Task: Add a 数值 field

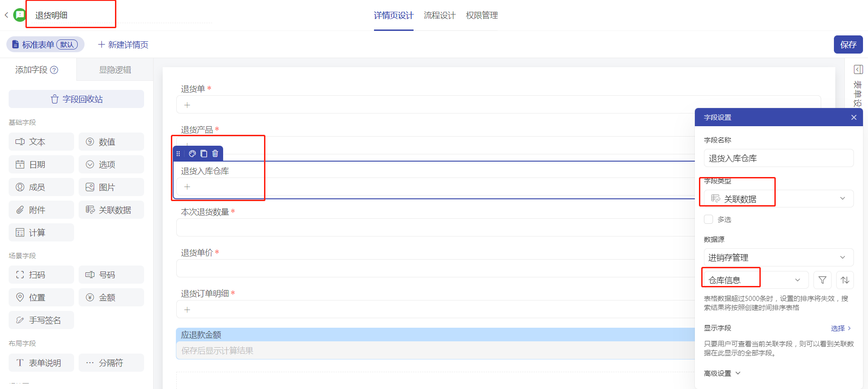Action: (x=111, y=142)
